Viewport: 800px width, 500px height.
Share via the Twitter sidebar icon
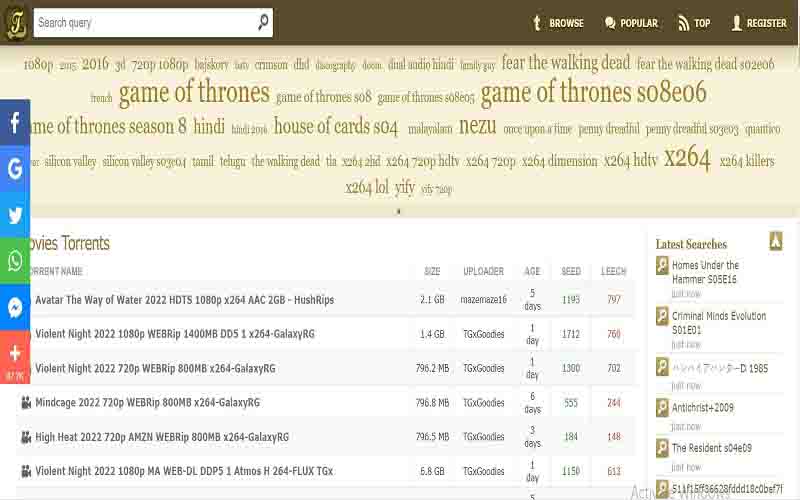[x=15, y=215]
